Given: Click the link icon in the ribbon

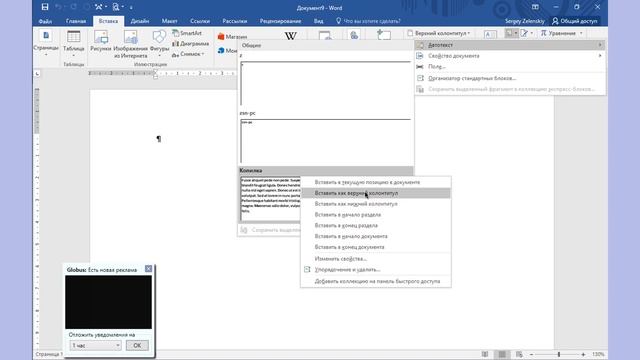Looking at the screenshot, I should [x=354, y=36].
